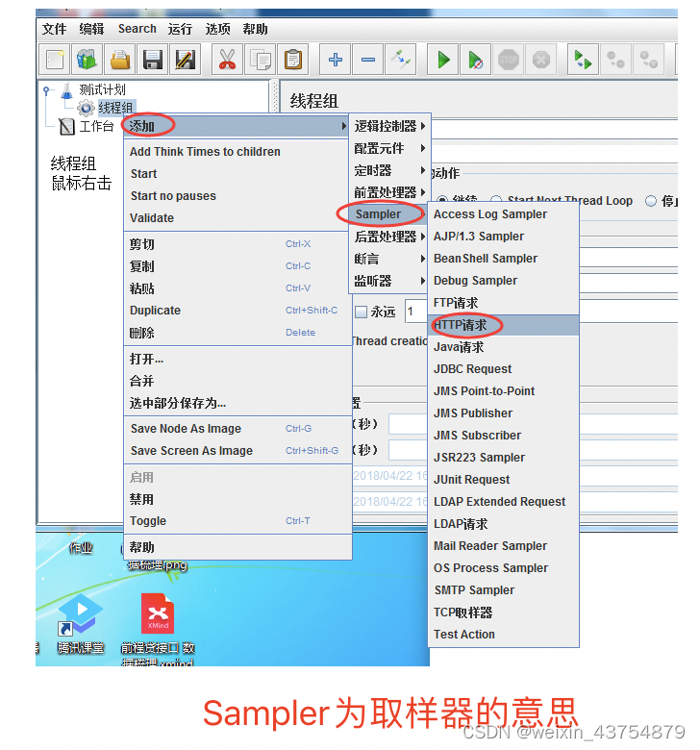This screenshot has height=750, width=700.
Task: Choose JDBC Request sampler
Action: coord(503,369)
